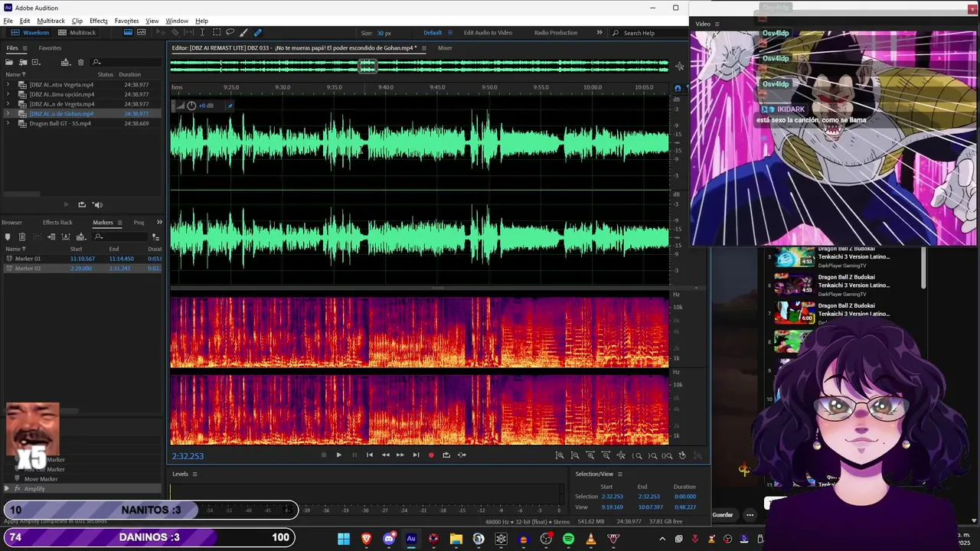This screenshot has width=980, height=551.
Task: Play audio in the transport
Action: (338, 455)
